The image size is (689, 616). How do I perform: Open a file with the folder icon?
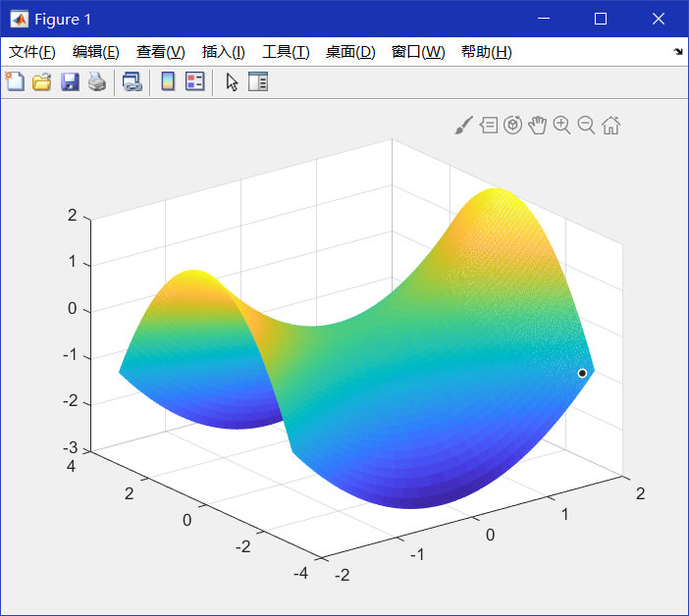coord(42,82)
